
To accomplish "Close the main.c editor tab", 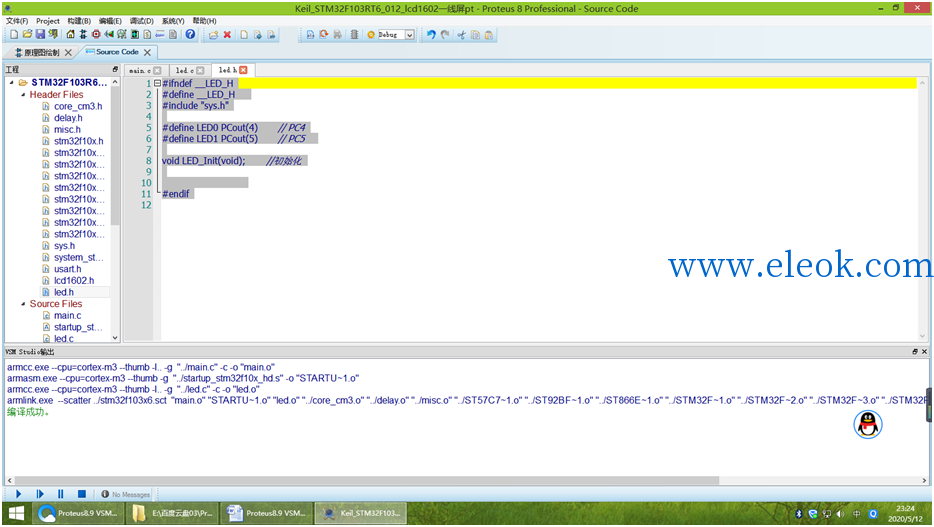I will (x=157, y=70).
